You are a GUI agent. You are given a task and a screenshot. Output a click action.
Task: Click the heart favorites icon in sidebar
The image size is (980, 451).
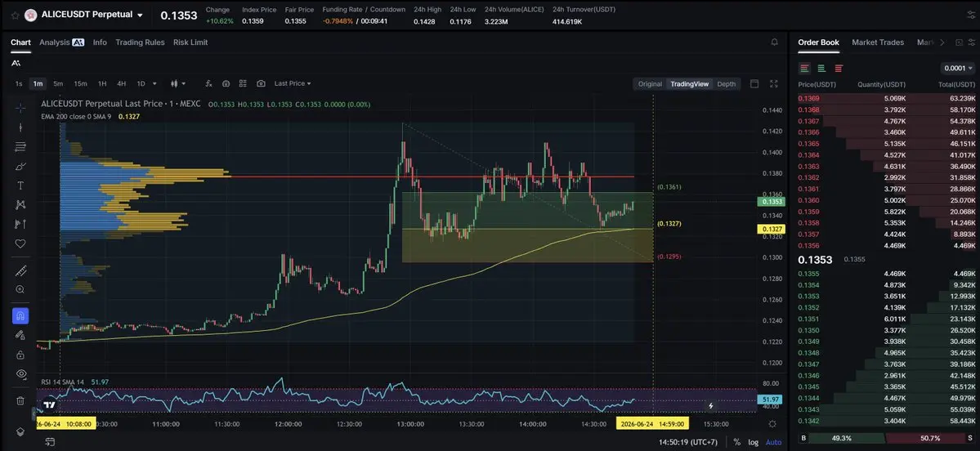20,243
